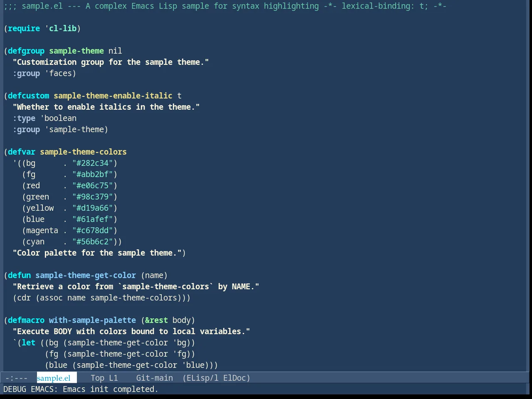Click the color string "#282c34"
Screen dimensions: 532x399
pos(93,163)
